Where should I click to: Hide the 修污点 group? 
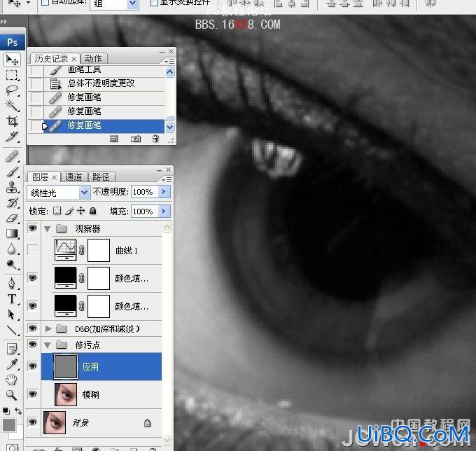(x=33, y=345)
